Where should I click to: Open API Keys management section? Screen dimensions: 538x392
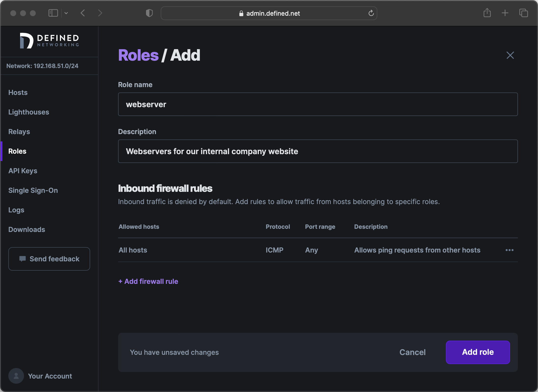point(23,171)
